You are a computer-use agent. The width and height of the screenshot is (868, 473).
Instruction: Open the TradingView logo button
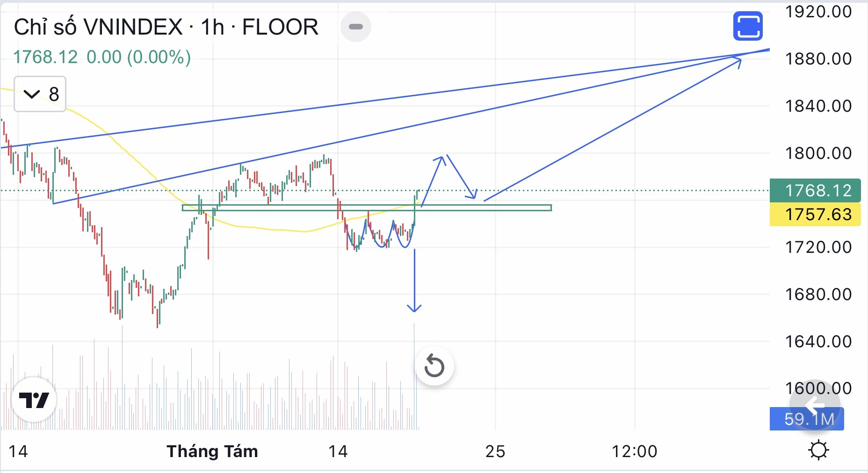tap(34, 400)
